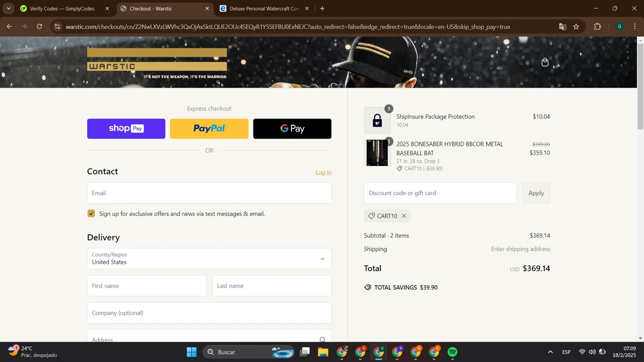Untick the exclusive offers signup checkbox

(91, 214)
